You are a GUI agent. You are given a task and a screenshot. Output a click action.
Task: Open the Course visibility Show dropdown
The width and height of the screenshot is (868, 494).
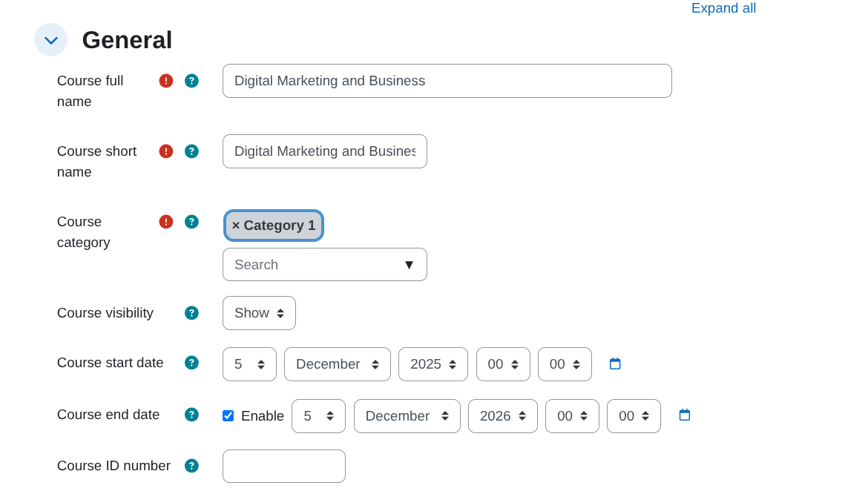259,313
